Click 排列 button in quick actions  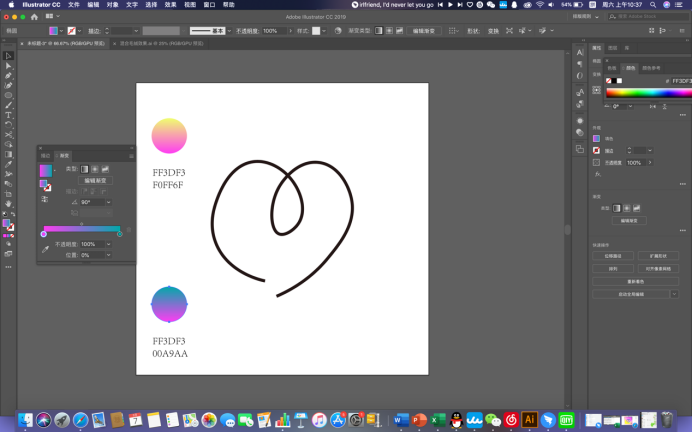(x=613, y=268)
